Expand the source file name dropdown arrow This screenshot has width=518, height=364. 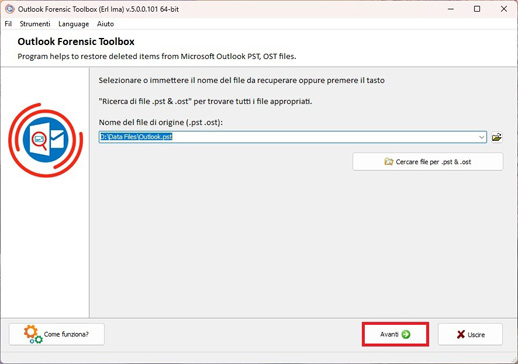pos(481,137)
